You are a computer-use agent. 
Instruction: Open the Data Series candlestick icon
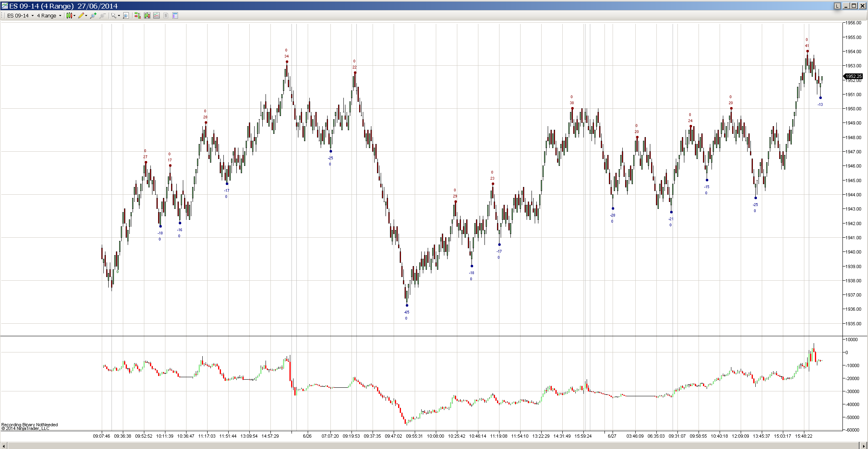[147, 15]
